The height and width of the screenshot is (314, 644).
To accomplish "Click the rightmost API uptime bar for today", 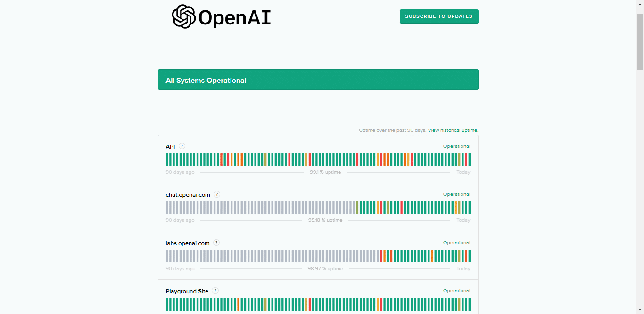I will tap(469, 160).
